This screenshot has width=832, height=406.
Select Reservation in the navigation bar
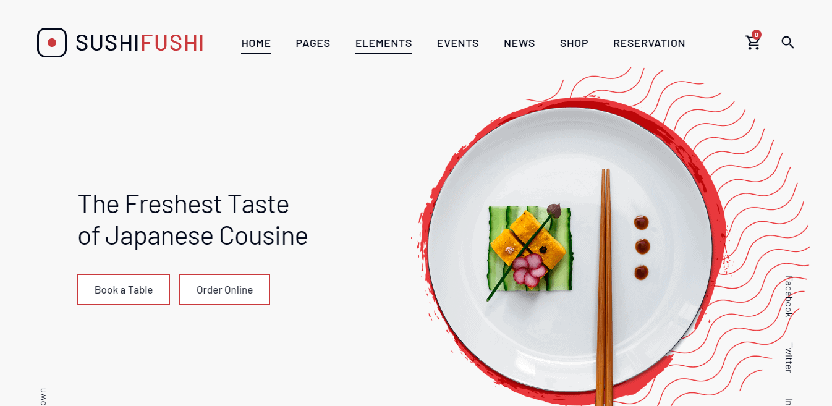[649, 44]
